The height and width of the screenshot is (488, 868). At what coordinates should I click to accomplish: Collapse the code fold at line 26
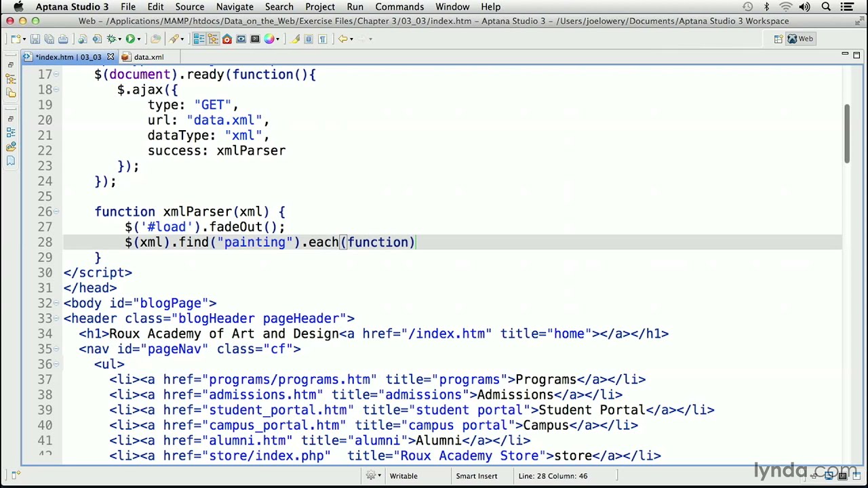coord(56,211)
